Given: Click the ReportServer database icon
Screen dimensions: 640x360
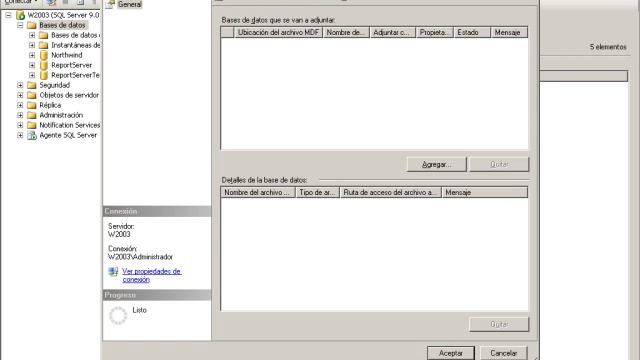Looking at the screenshot, I should click(44, 65).
